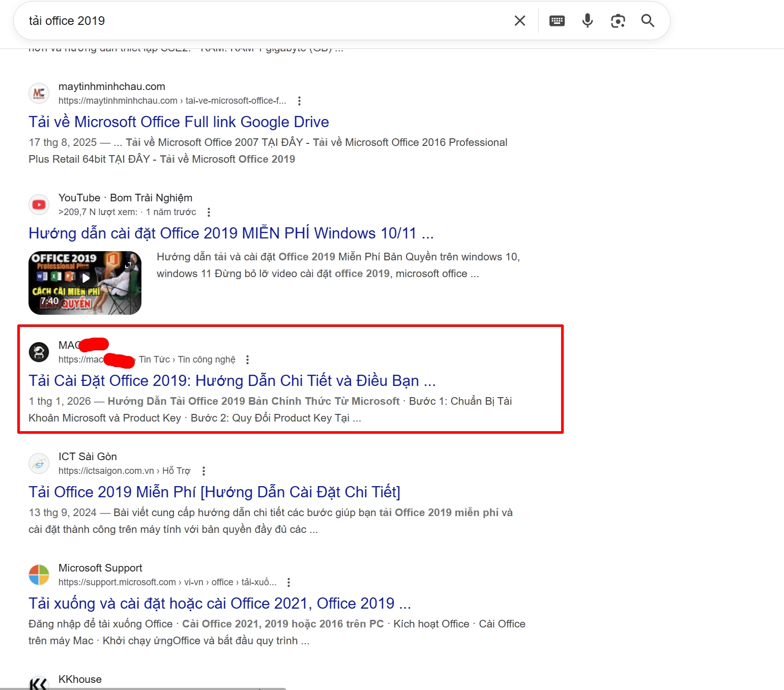Clear the search box text
784x690 pixels.
pyautogui.click(x=519, y=21)
